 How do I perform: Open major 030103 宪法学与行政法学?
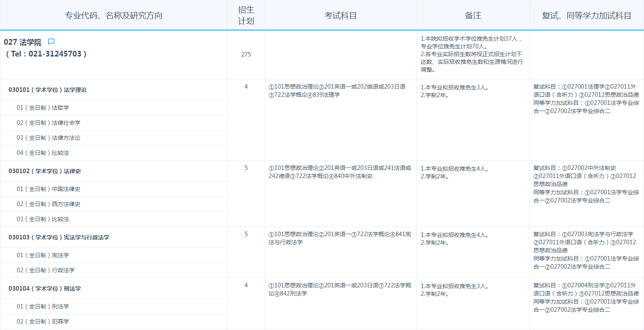point(59,237)
